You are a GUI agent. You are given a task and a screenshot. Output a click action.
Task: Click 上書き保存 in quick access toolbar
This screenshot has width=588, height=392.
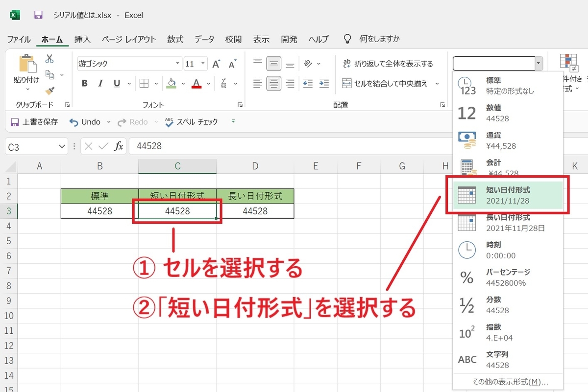click(x=34, y=122)
